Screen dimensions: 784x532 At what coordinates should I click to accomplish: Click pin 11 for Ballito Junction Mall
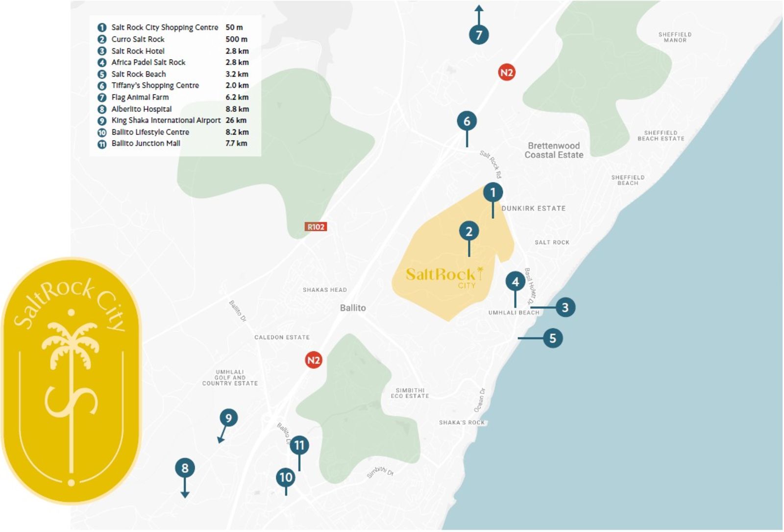[299, 445]
